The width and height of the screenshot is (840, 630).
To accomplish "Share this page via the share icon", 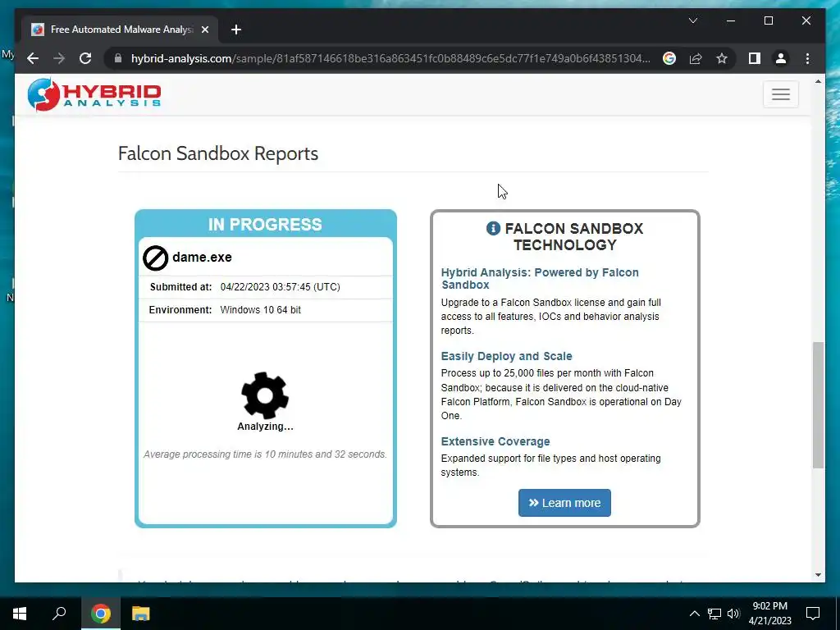I will (x=696, y=58).
